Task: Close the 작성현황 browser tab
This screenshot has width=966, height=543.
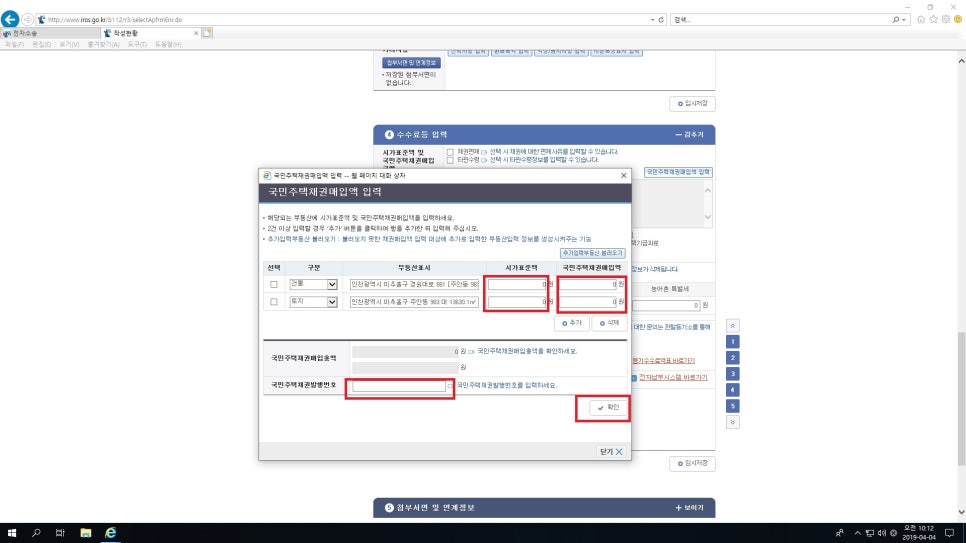Action: click(x=196, y=33)
